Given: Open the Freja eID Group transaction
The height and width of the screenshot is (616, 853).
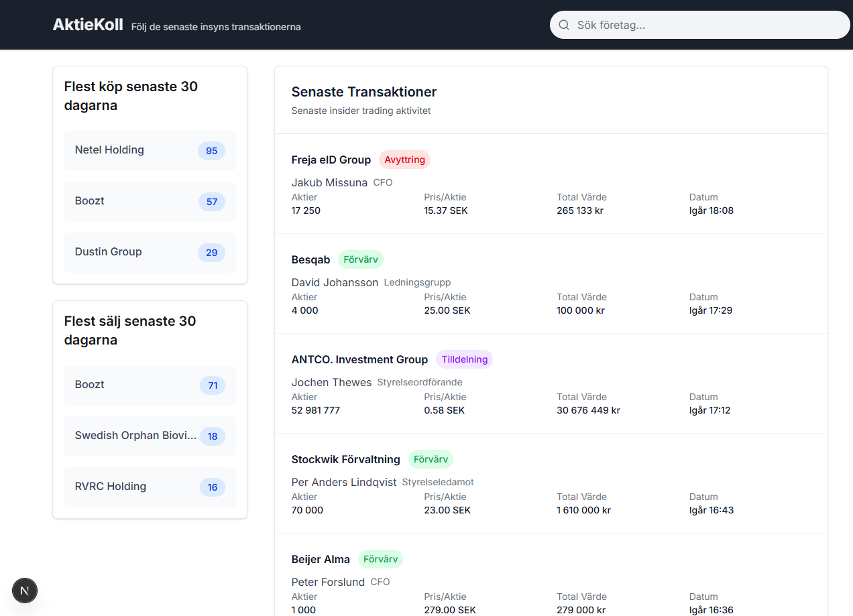Looking at the screenshot, I should (331, 160).
